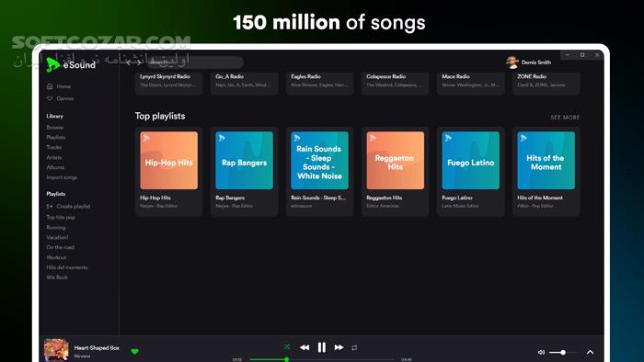Open the Workout playlist

56,257
